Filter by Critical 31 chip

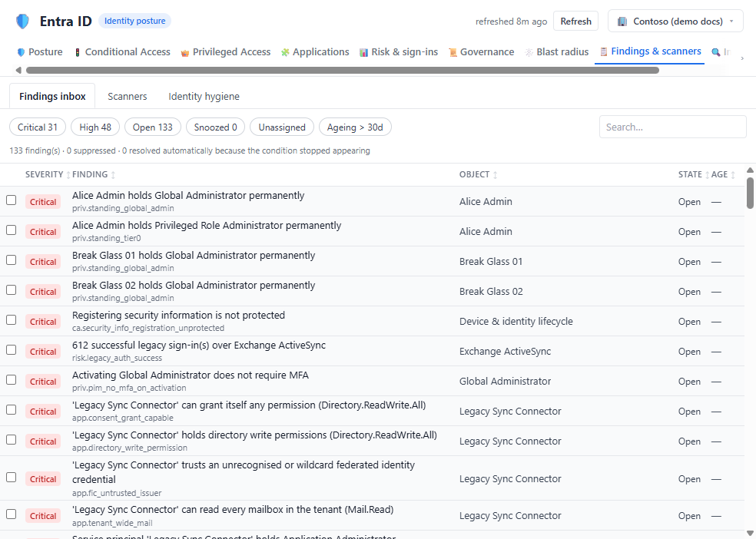click(38, 127)
